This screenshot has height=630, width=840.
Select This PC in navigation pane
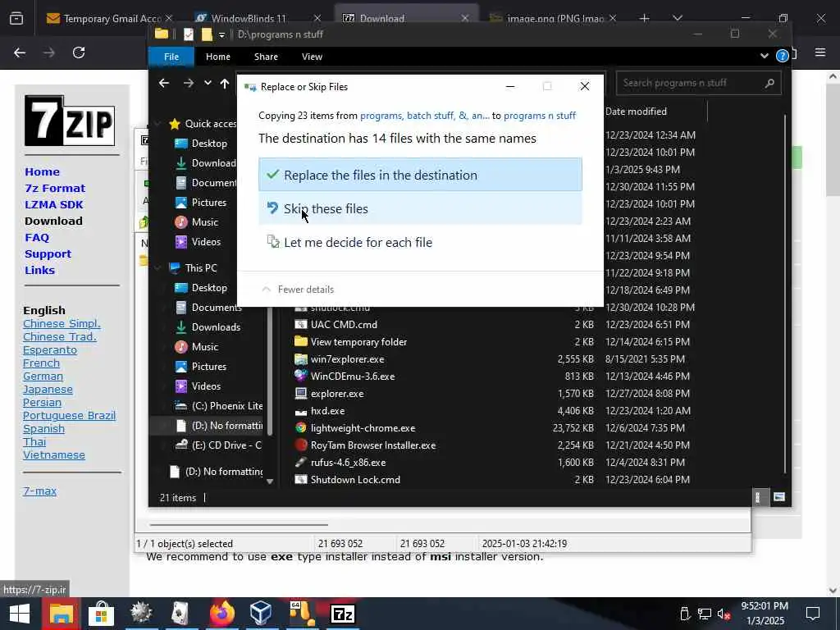click(x=201, y=268)
